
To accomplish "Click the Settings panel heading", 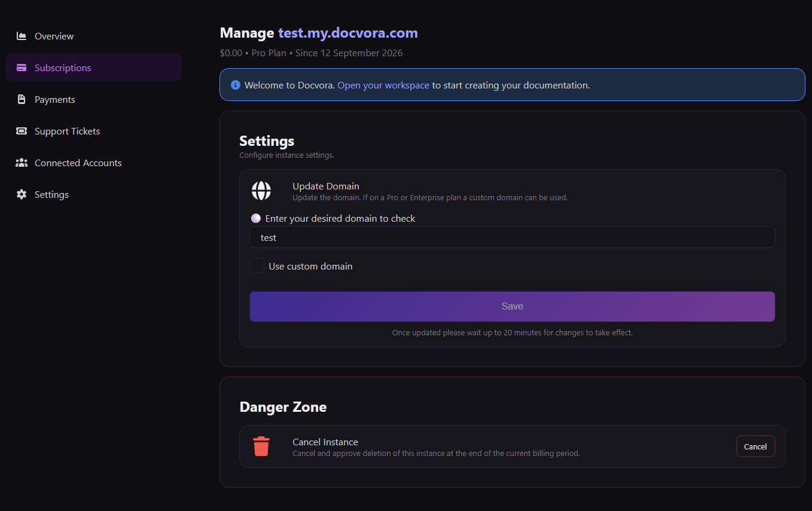I will coord(267,141).
